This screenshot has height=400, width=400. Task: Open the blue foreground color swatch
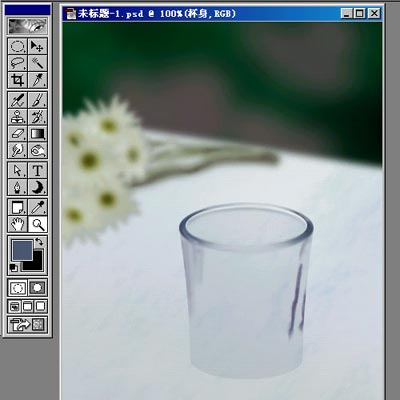coord(22,250)
